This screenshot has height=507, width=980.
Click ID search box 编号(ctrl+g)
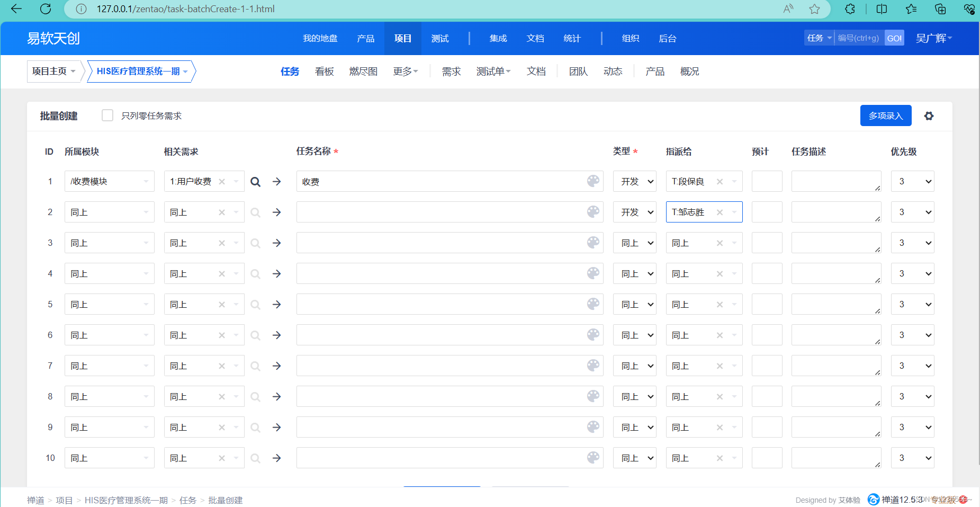859,38
